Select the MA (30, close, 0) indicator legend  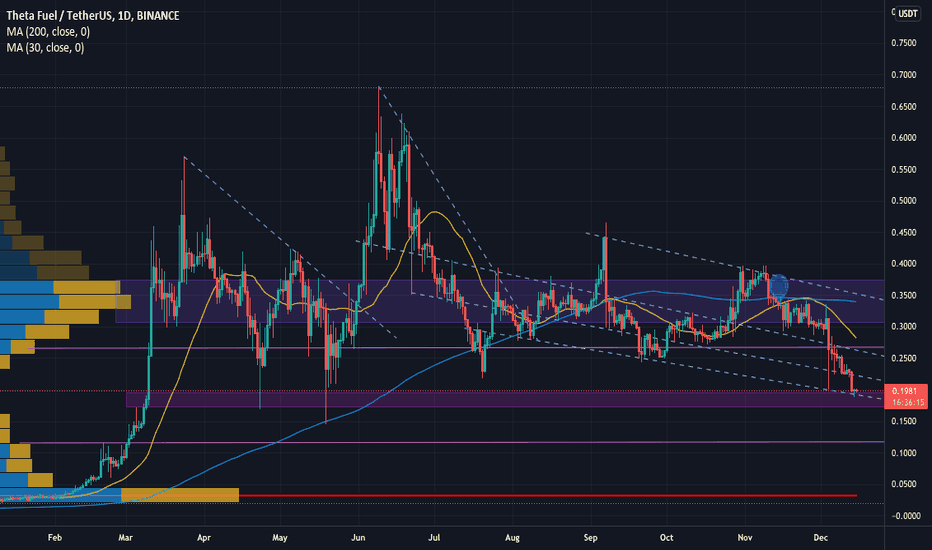pos(45,48)
